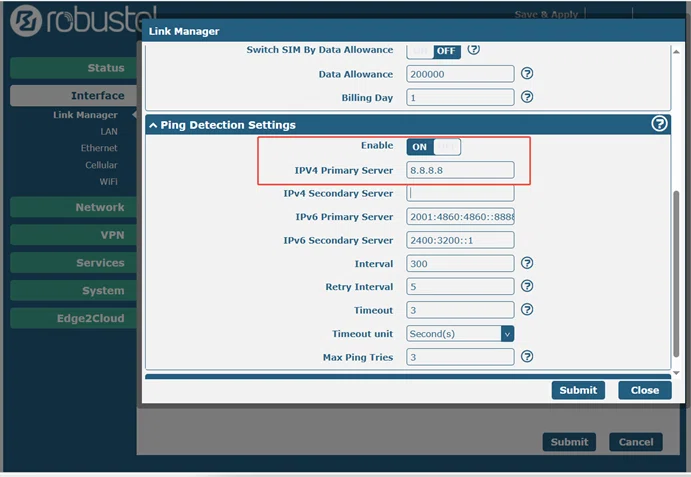Click the Robustel logo

pos(83,20)
